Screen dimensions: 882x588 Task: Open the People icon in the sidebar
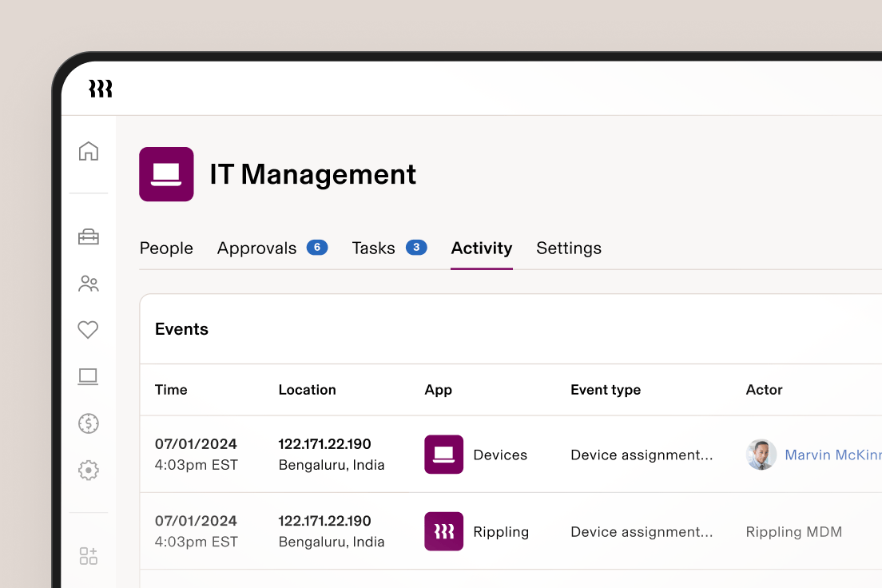click(88, 284)
